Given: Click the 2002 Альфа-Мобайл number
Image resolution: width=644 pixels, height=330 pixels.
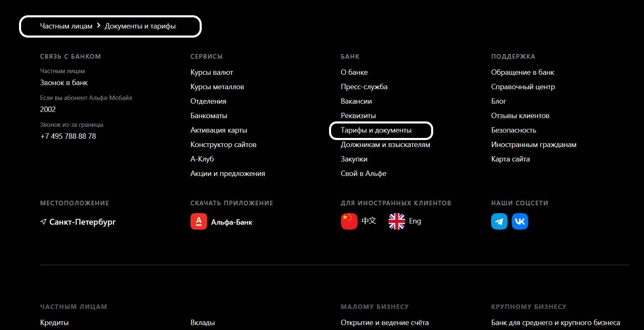Looking at the screenshot, I should (x=48, y=109).
